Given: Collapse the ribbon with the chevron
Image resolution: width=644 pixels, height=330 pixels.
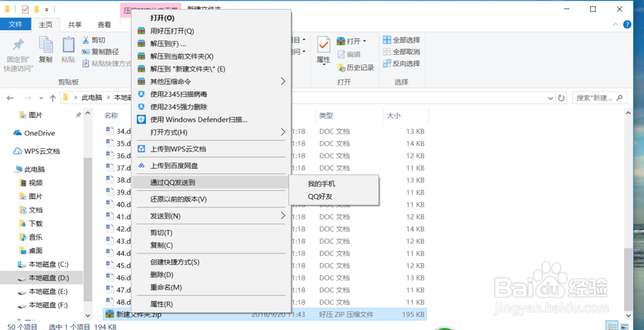Looking at the screenshot, I should point(615,24).
